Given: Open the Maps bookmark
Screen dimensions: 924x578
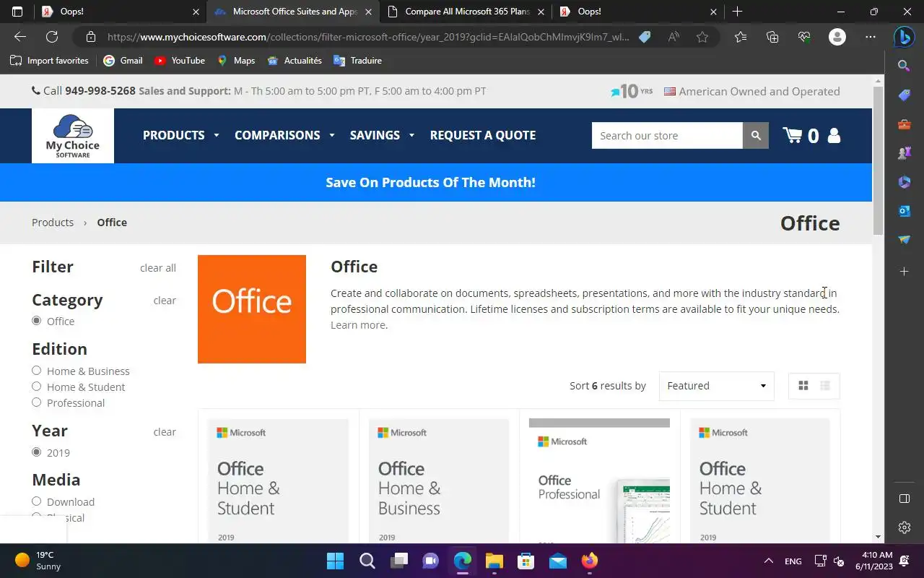Looking at the screenshot, I should [x=236, y=61].
